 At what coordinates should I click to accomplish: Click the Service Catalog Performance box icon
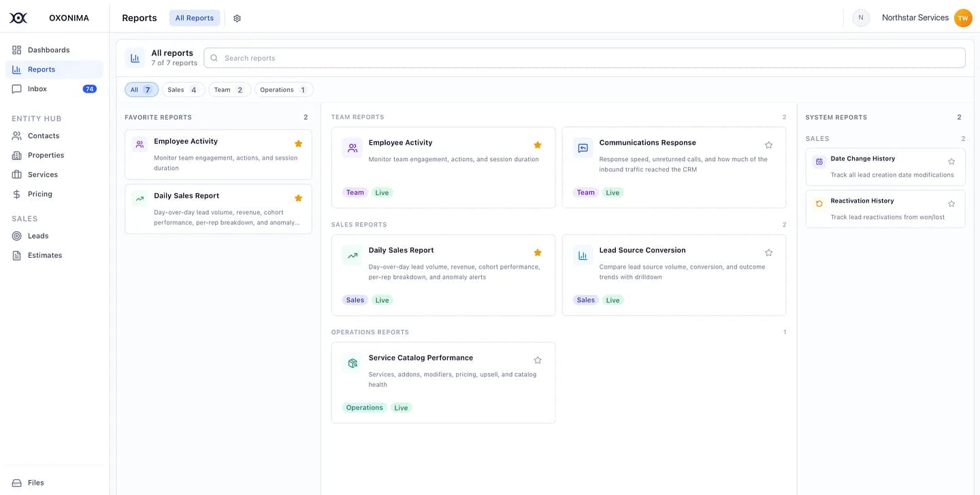tap(353, 363)
